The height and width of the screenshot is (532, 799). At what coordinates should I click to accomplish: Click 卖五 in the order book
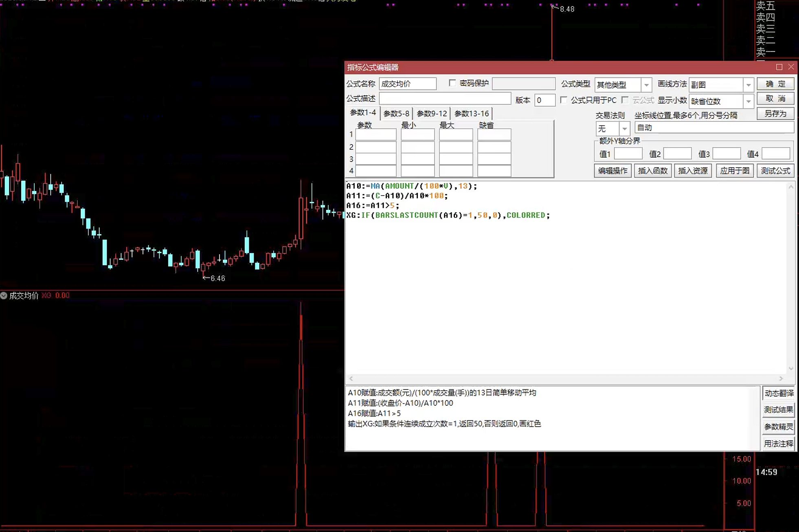766,6
